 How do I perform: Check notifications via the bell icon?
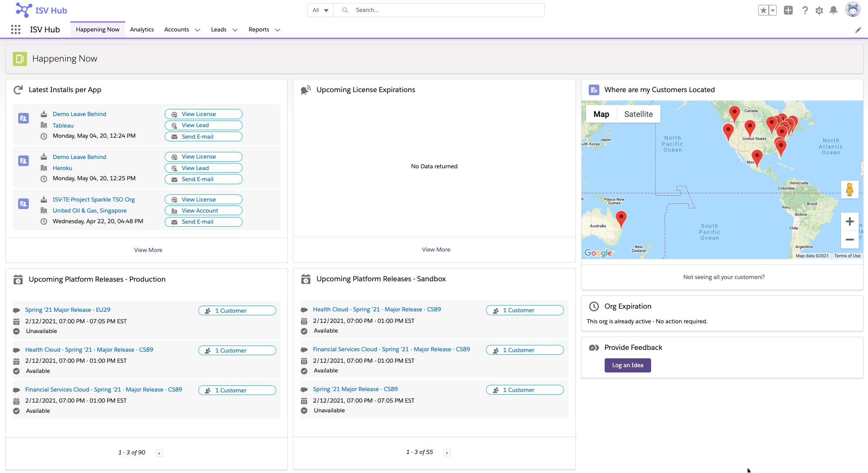[x=834, y=10]
